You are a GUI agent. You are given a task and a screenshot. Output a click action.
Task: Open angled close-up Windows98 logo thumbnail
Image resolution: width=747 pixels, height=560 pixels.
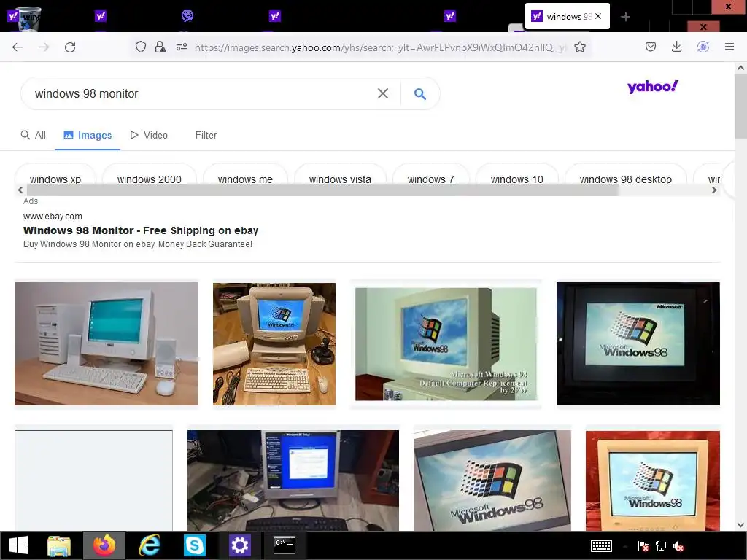492,481
